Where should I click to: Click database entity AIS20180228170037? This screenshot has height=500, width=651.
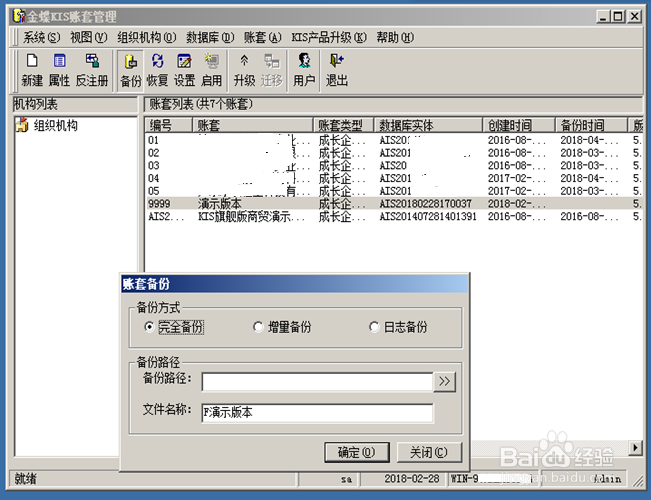[426, 203]
